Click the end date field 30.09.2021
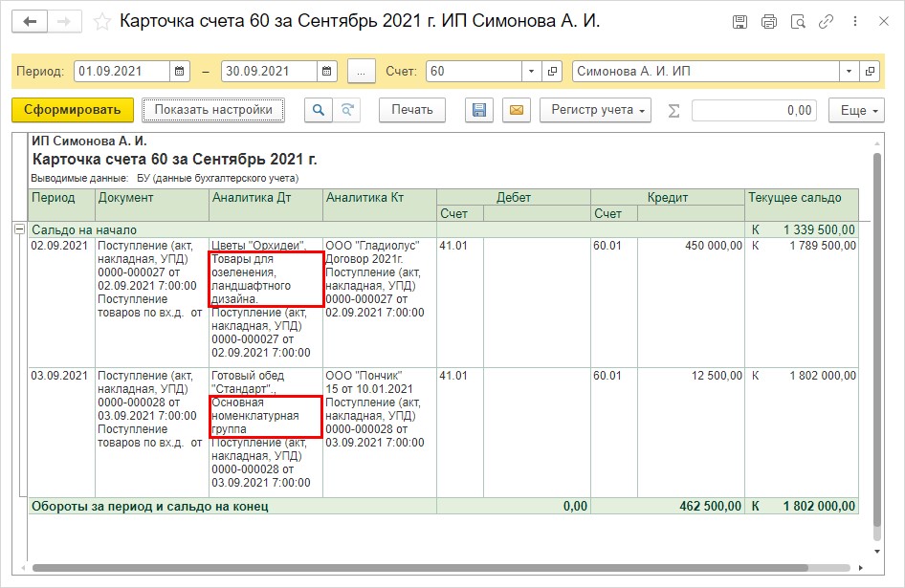This screenshot has height=588, width=905. pyautogui.click(x=270, y=72)
